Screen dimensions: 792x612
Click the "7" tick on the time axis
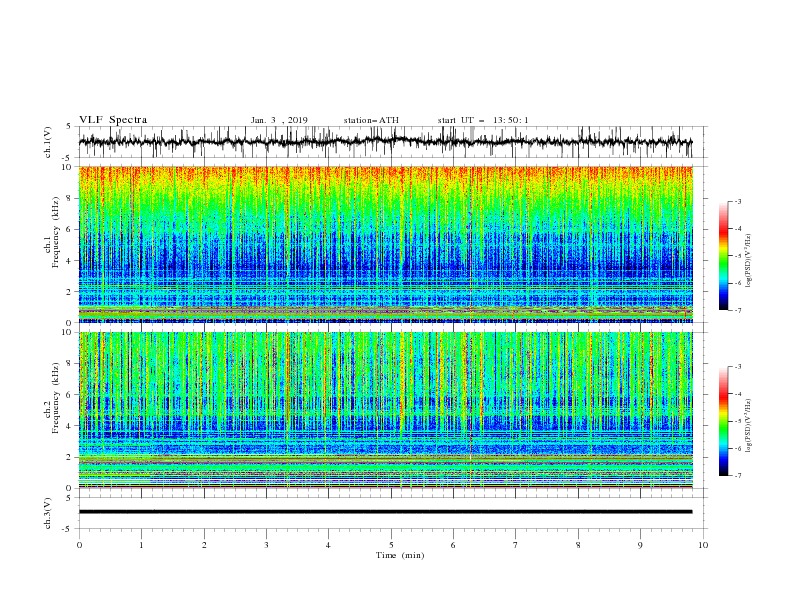click(516, 545)
